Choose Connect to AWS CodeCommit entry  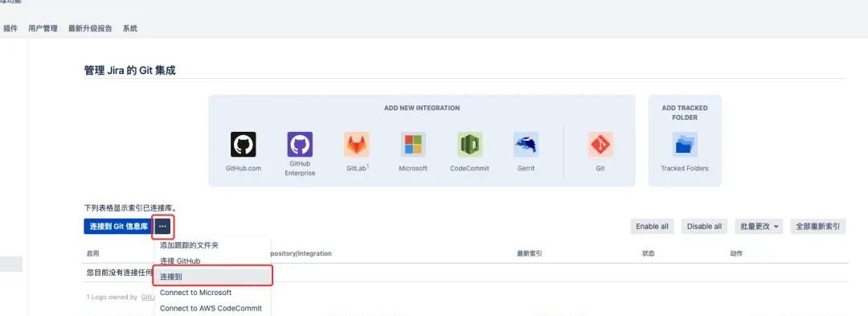pos(212,308)
